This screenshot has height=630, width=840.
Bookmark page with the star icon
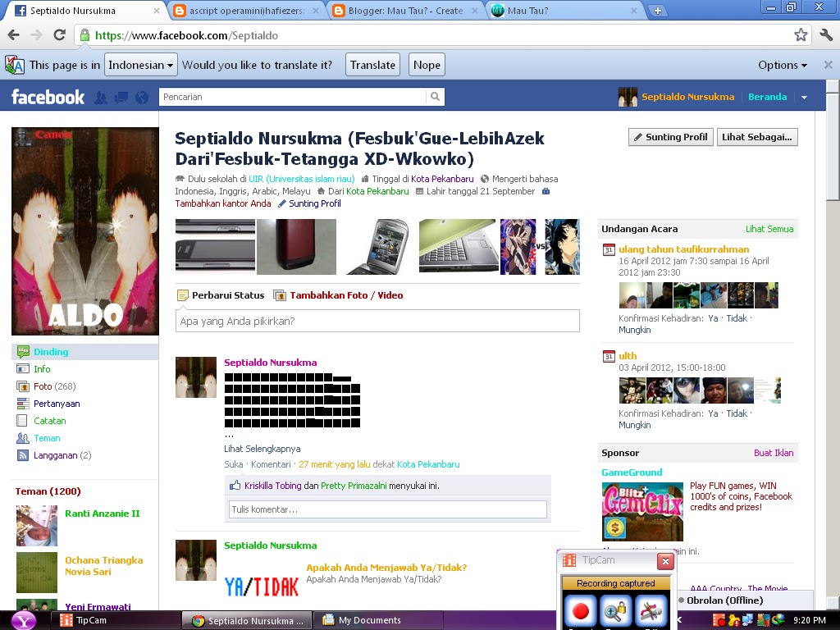(801, 35)
